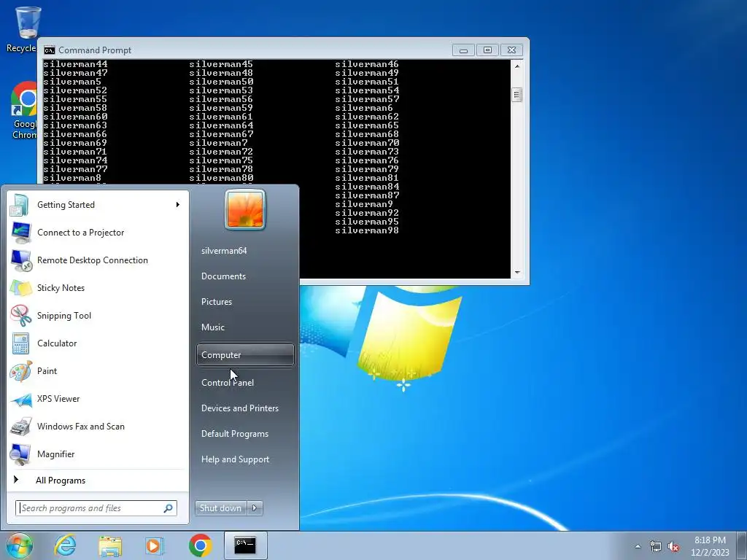Open Music from Start menu
The width and height of the screenshot is (747, 560).
click(212, 327)
